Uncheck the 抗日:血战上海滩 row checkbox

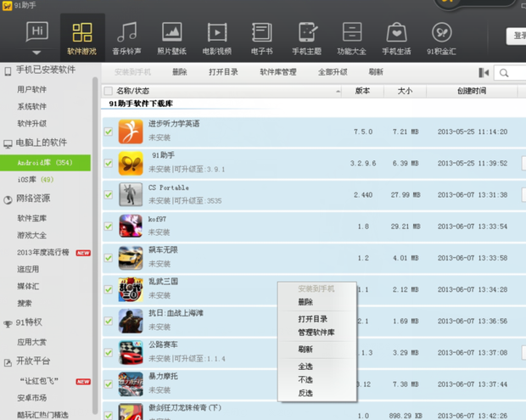click(108, 321)
